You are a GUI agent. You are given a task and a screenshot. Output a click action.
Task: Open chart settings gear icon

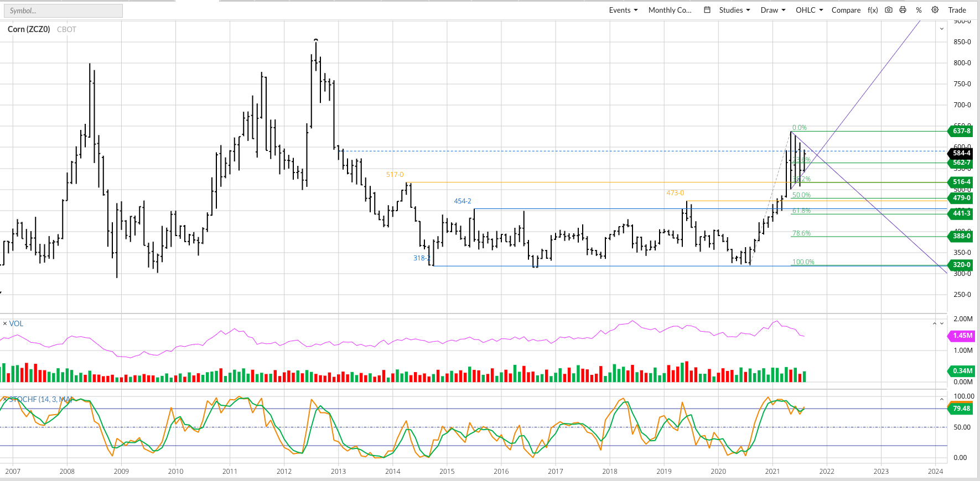(935, 10)
